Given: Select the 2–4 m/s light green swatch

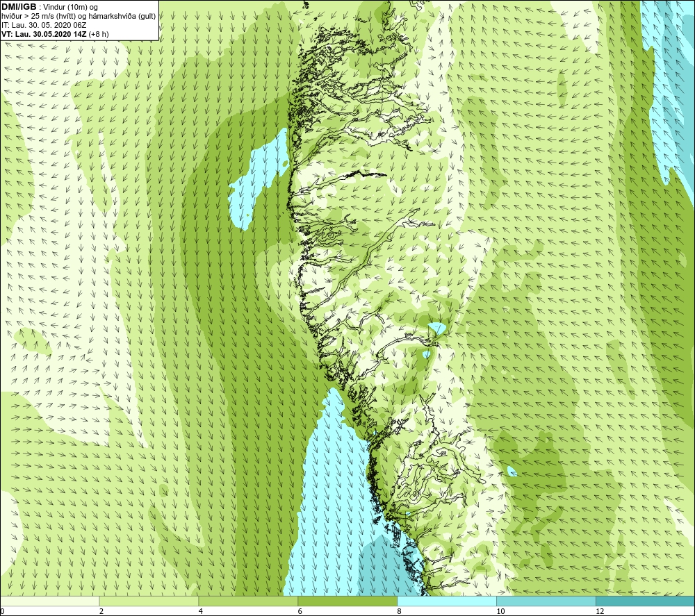Looking at the screenshot, I should (149, 601).
